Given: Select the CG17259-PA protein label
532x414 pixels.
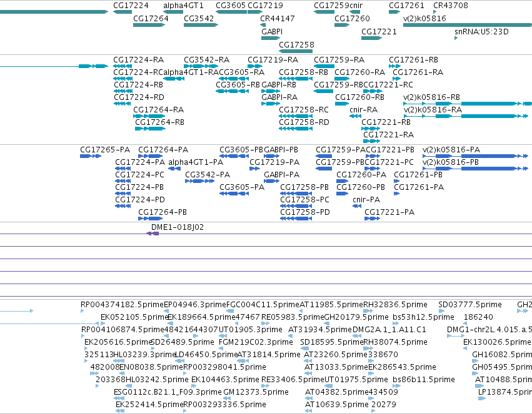Looking at the screenshot, I should click(x=341, y=150).
